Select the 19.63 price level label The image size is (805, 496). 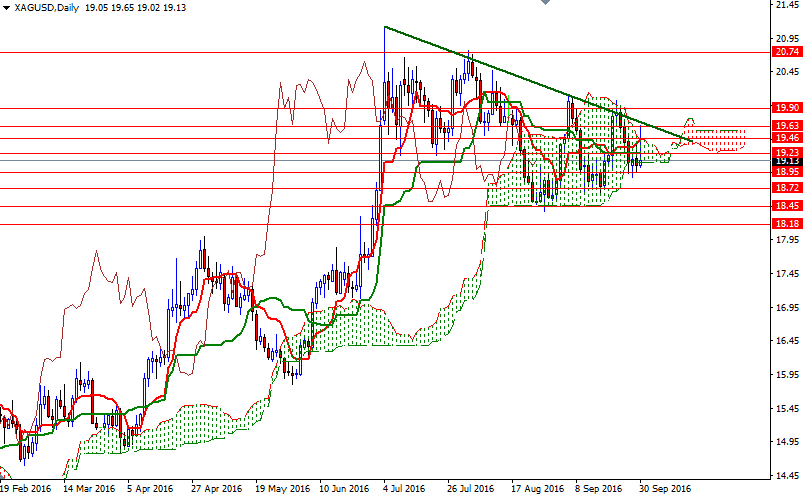point(787,126)
